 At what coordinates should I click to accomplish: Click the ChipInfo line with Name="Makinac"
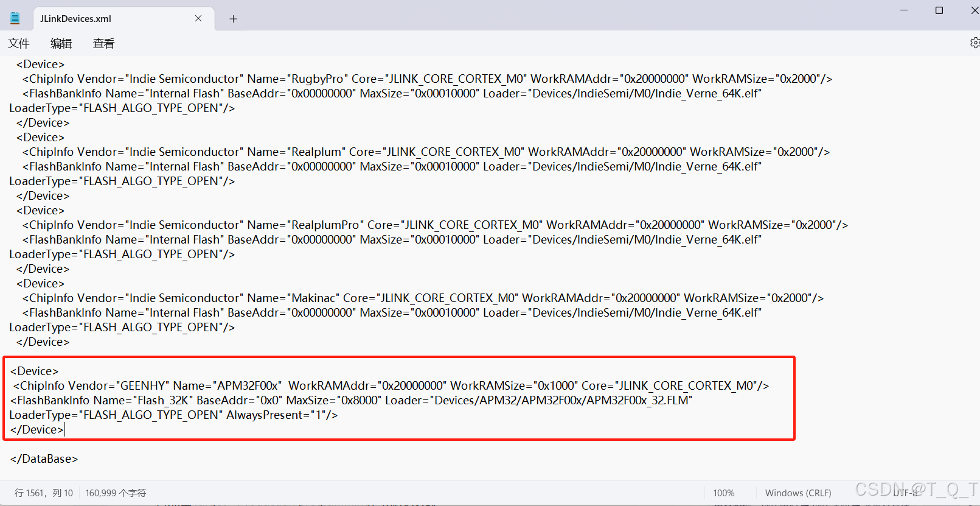tap(423, 298)
